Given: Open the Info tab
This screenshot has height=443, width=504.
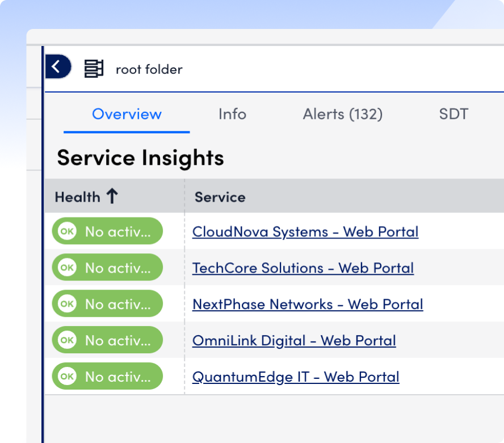Looking at the screenshot, I should pos(232,114).
